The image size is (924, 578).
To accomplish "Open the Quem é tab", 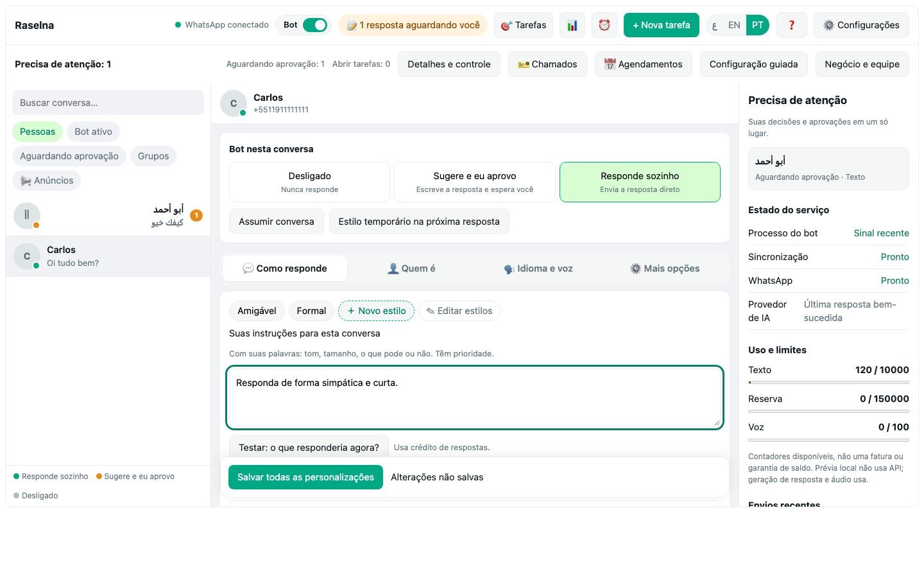I will 411,268.
